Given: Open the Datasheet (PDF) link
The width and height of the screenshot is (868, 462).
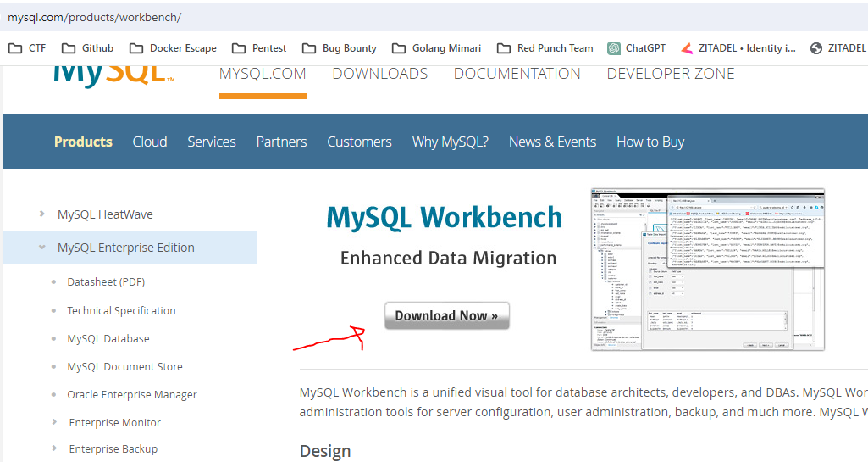Looking at the screenshot, I should [106, 282].
